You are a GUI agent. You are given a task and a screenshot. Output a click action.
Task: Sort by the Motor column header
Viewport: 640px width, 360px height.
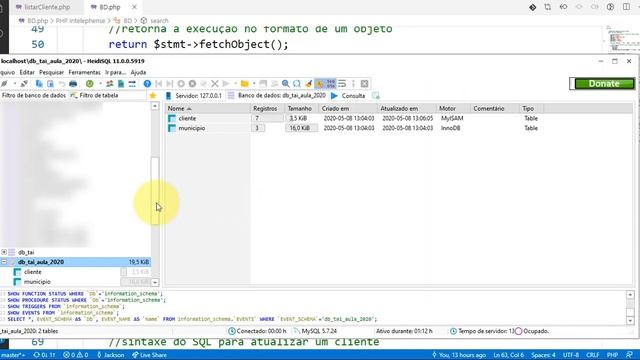click(x=453, y=109)
